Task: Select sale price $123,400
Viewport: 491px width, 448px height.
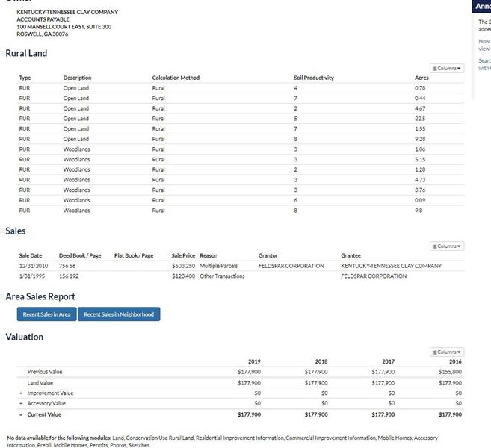Action: [184, 276]
